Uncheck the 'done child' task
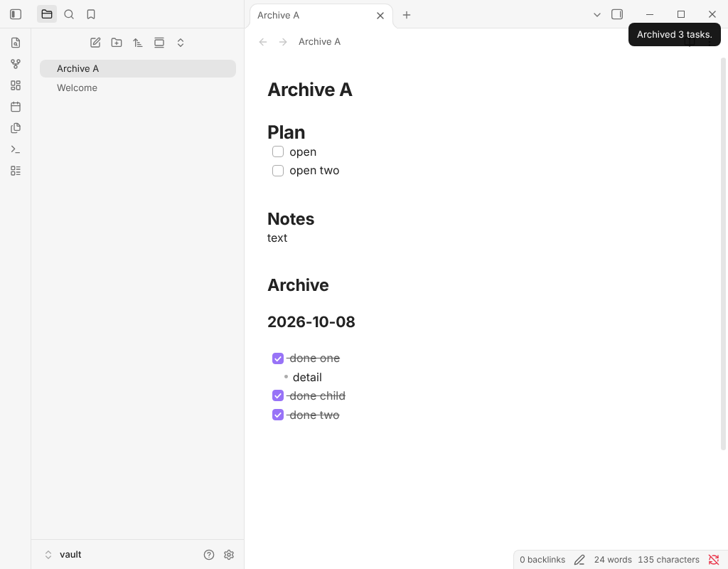728x569 pixels. (x=278, y=395)
